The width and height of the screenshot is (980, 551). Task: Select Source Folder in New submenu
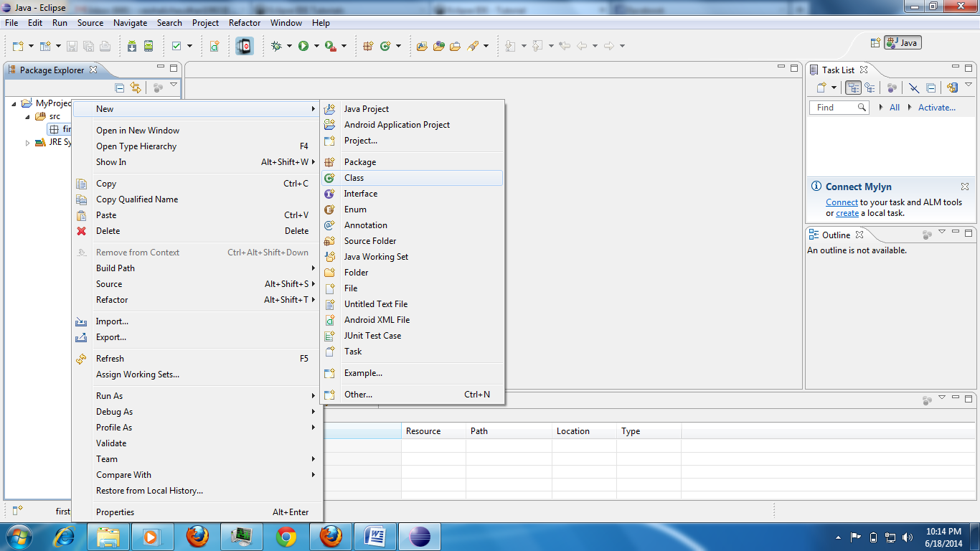click(x=413, y=241)
